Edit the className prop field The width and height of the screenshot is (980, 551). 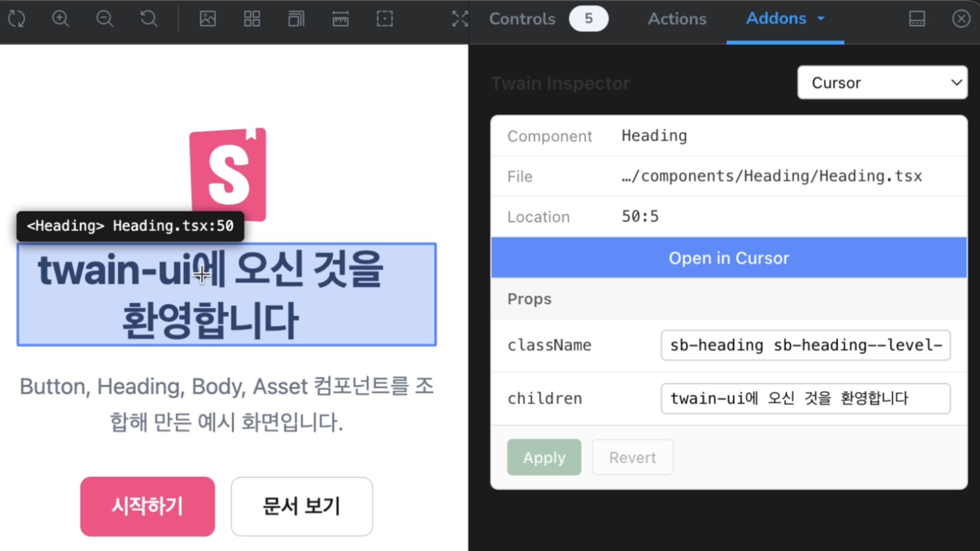pyautogui.click(x=805, y=345)
